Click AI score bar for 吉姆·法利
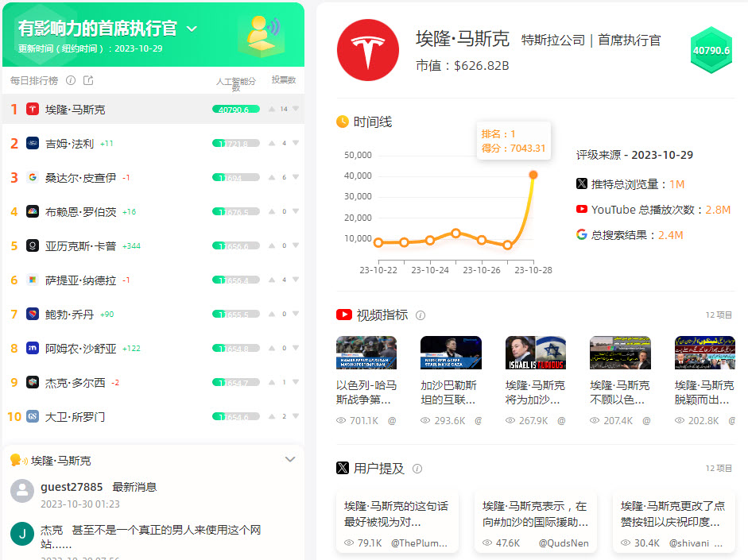 tap(235, 143)
